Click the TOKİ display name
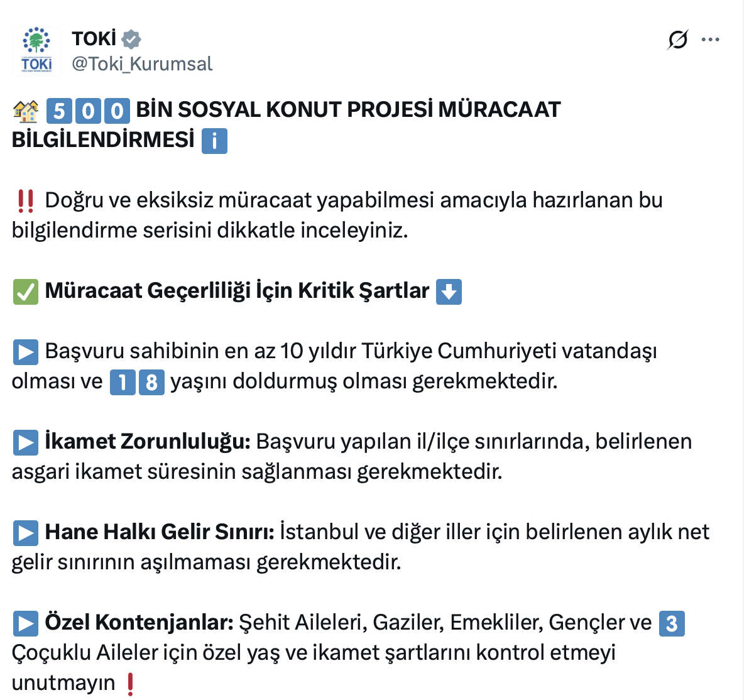Screen dimensions: 754x700 [x=94, y=39]
